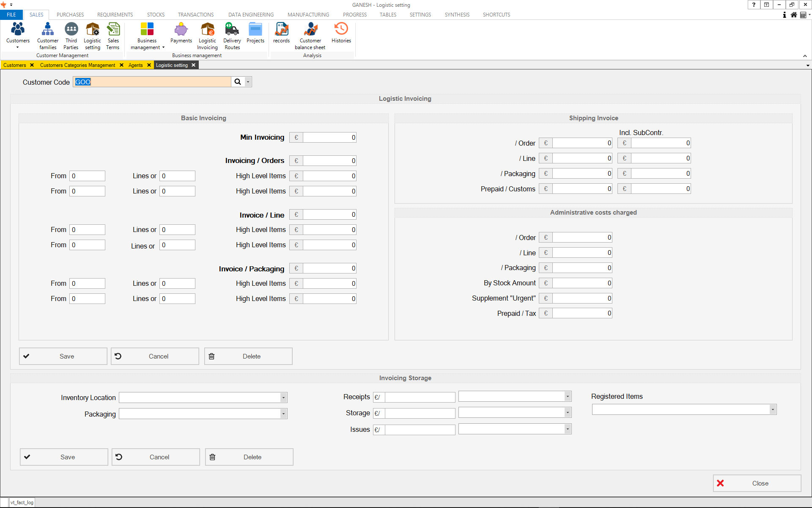The height and width of the screenshot is (508, 812).
Task: Switch to the Agents document tab
Action: (135, 65)
